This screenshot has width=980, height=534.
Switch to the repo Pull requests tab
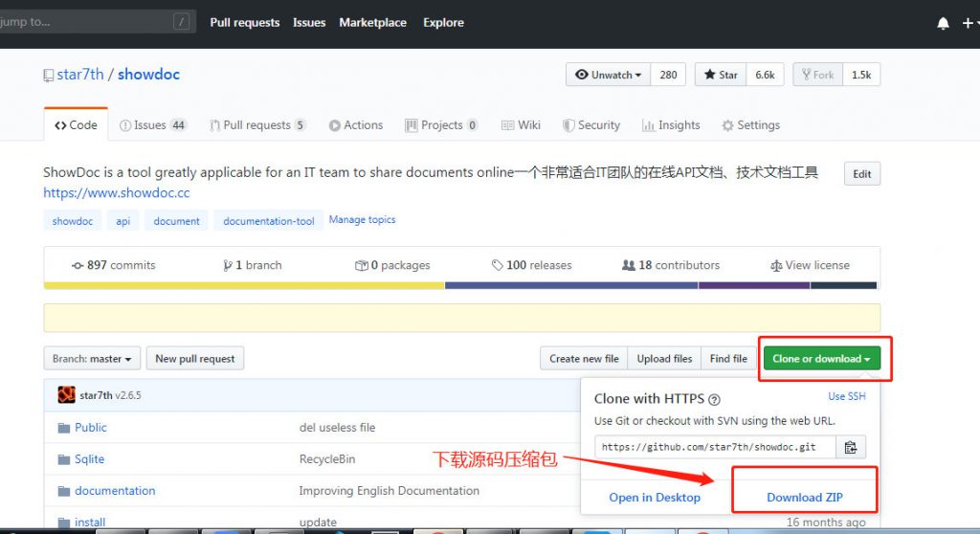[257, 125]
